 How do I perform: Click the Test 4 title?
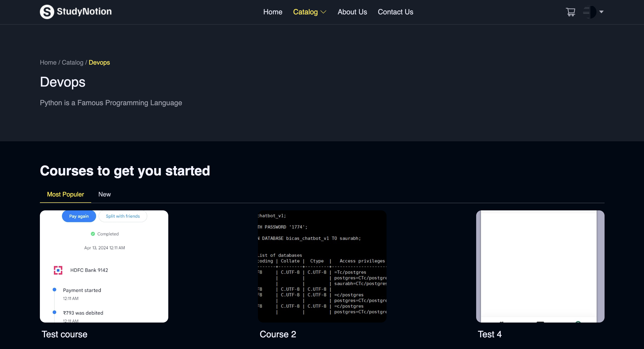tap(490, 334)
